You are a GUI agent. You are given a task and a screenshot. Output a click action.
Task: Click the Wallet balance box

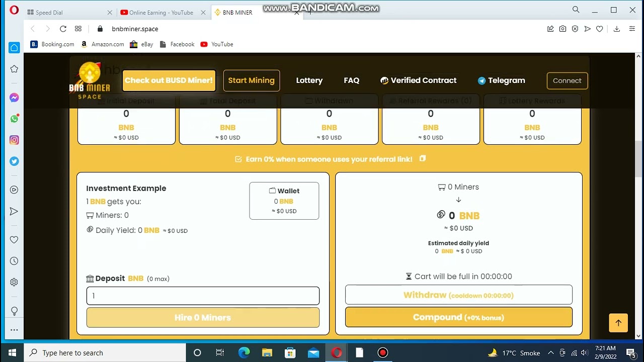(284, 201)
